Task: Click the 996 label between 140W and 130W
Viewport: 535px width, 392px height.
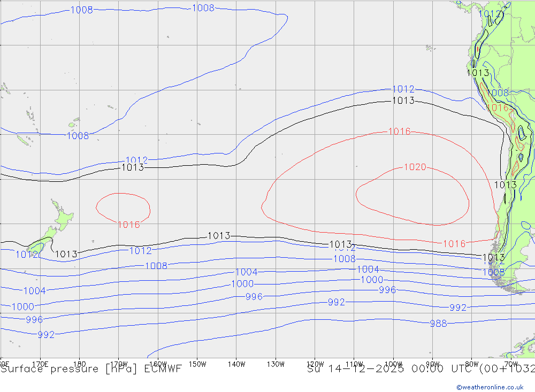Action: point(254,297)
